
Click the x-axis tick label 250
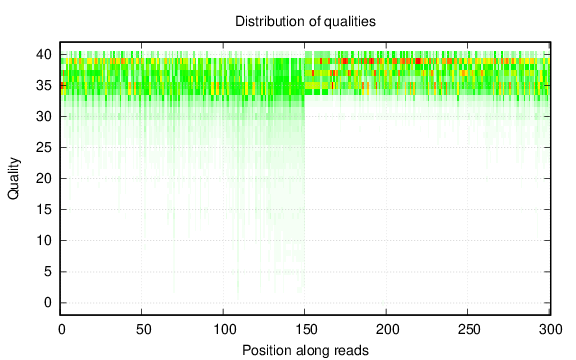coord(469,329)
